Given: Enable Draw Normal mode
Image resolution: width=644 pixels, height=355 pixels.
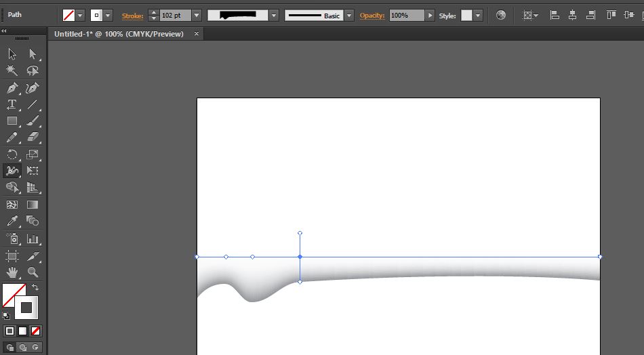Looking at the screenshot, I should (10, 347).
